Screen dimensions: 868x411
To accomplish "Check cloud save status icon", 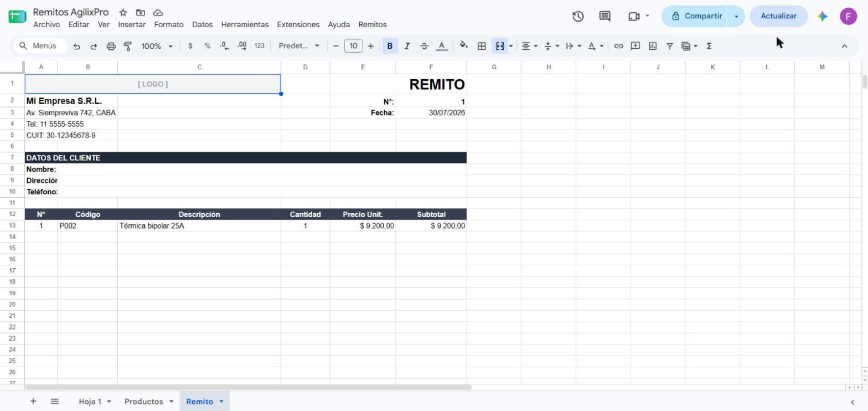I will coord(158,12).
